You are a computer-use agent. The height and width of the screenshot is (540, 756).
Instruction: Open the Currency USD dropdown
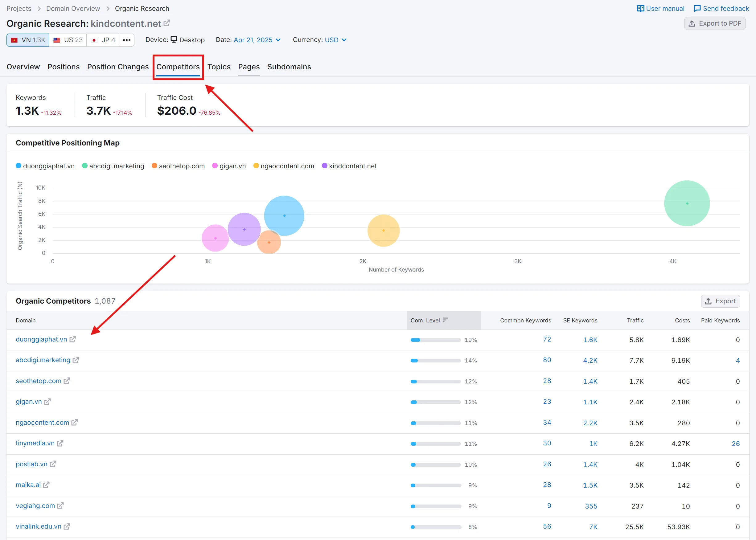pos(335,40)
